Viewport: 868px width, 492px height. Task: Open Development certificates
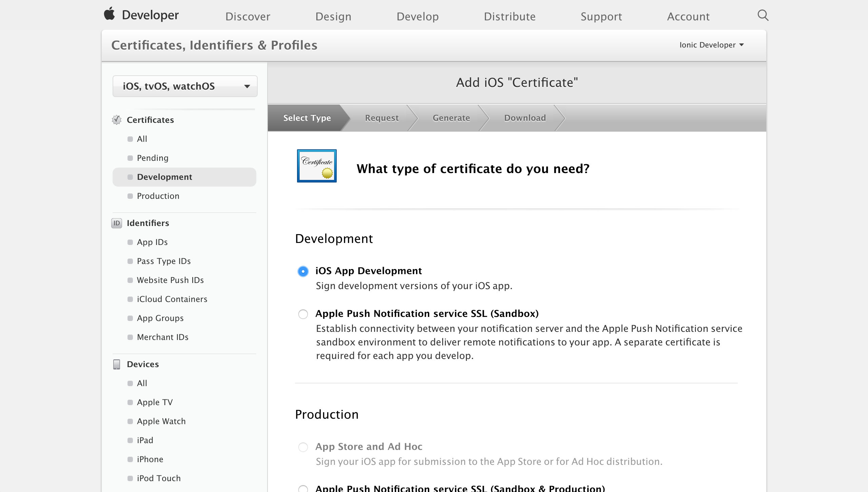pyautogui.click(x=184, y=177)
